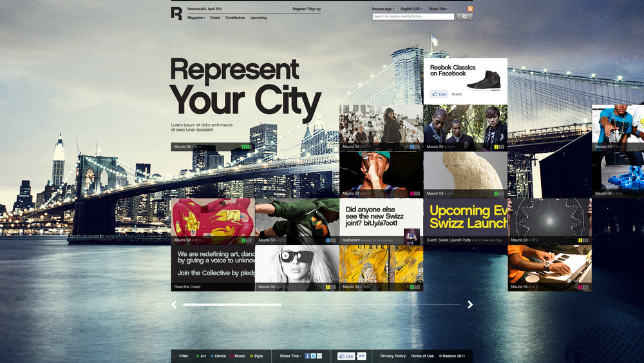Open the keyboard player tile
This screenshot has width=644, height=363.
tap(549, 268)
